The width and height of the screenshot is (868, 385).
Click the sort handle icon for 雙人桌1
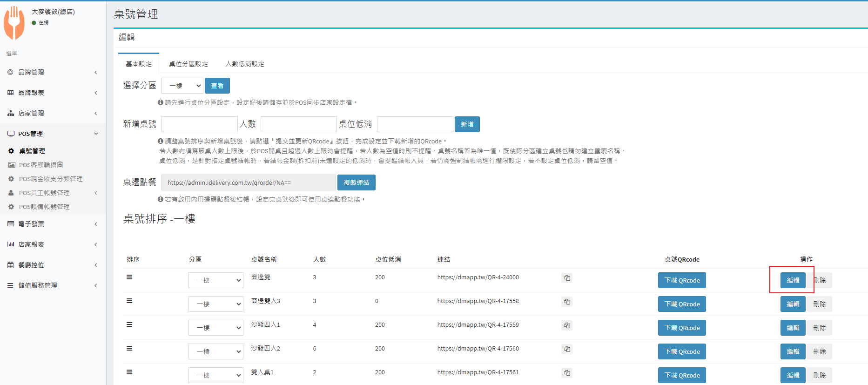pos(129,372)
